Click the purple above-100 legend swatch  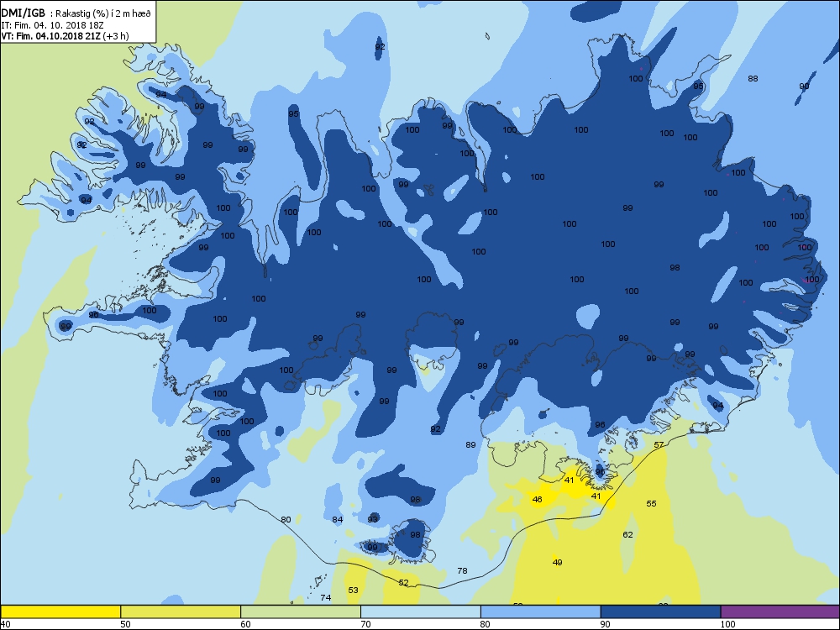[x=780, y=612]
